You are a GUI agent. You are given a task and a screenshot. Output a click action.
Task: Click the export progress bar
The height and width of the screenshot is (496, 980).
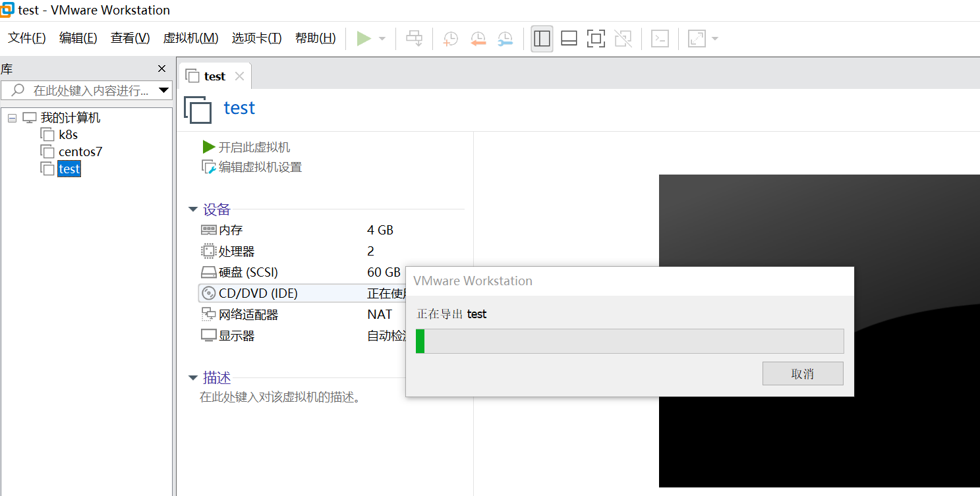pos(629,341)
